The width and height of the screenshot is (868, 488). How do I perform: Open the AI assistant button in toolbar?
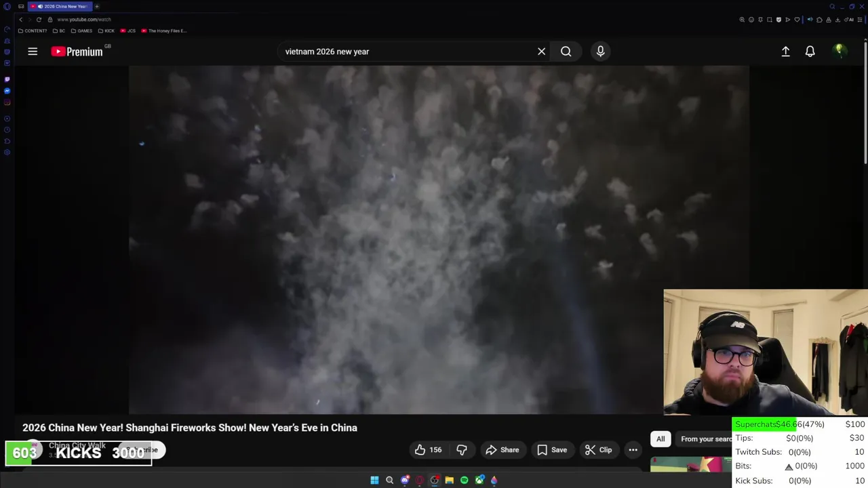point(850,20)
